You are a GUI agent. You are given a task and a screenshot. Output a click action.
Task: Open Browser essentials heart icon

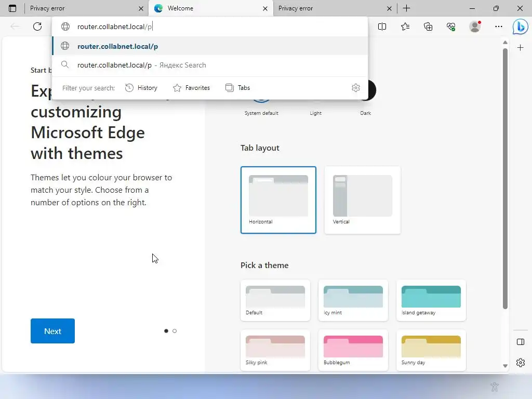[451, 26]
